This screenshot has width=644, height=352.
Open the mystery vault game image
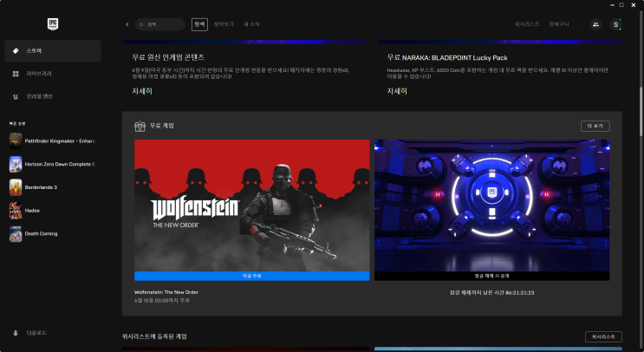tap(492, 205)
